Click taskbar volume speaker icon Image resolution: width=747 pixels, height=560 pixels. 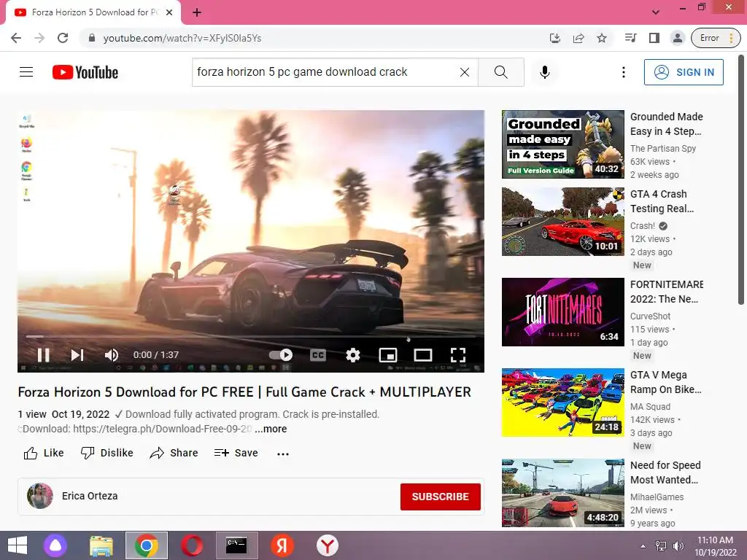pos(678,546)
